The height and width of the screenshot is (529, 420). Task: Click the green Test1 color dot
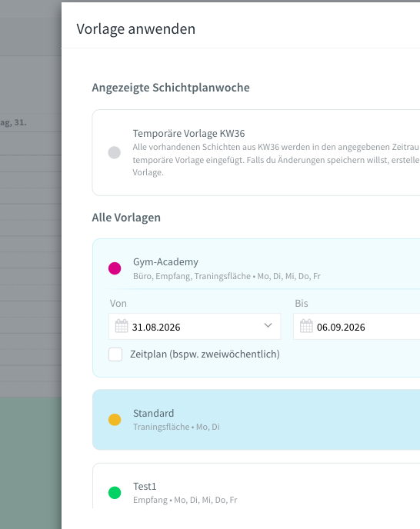click(115, 493)
